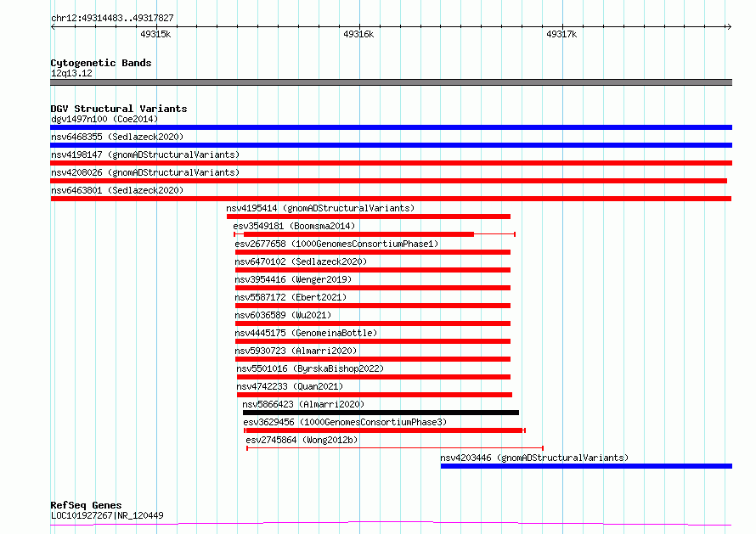Click the chr12:49314483..49317827 coordinate label

[x=112, y=18]
